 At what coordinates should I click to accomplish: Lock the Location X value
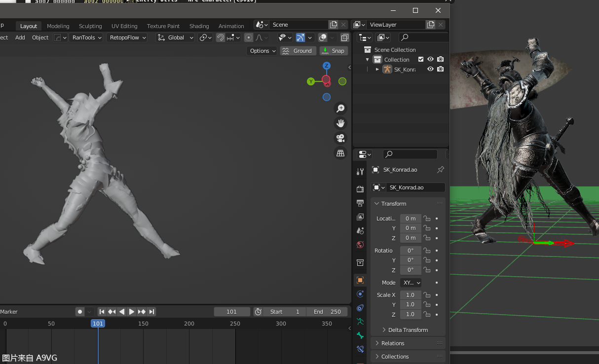(x=427, y=218)
